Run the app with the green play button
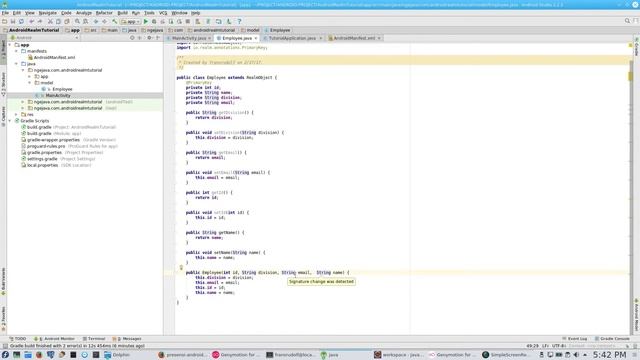640x360 pixels. [x=146, y=21]
